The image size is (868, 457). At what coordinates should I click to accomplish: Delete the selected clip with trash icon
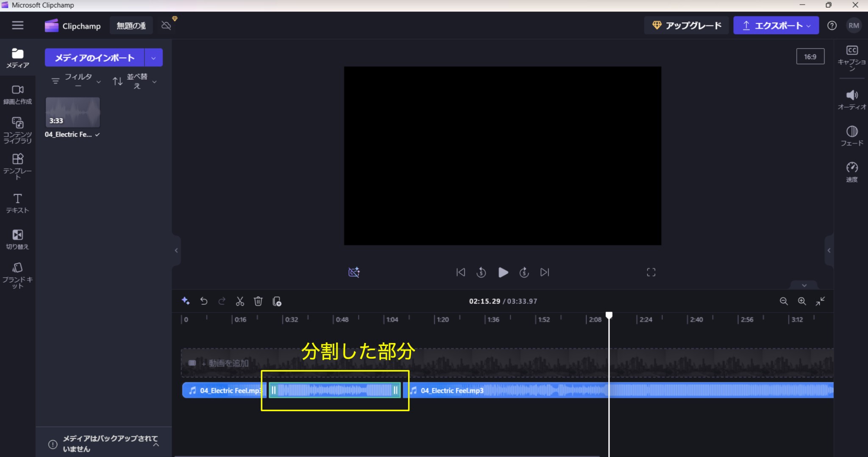pyautogui.click(x=258, y=301)
